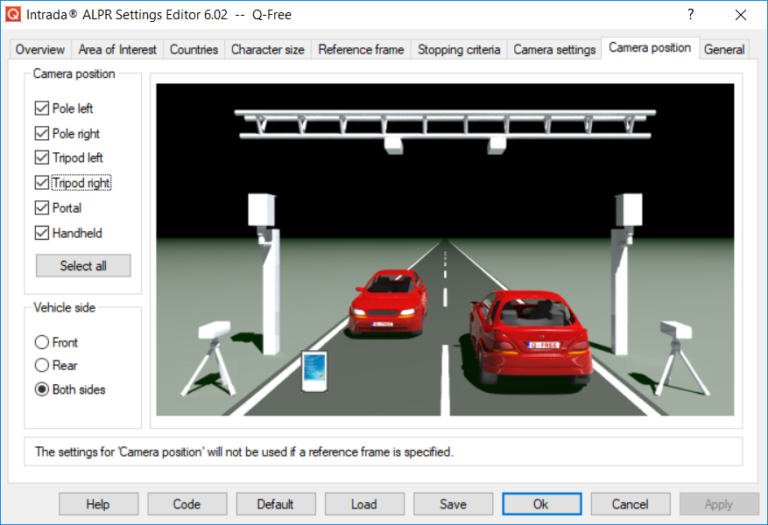The width and height of the screenshot is (768, 525).
Task: Click the handheld device on the road
Action: click(314, 370)
